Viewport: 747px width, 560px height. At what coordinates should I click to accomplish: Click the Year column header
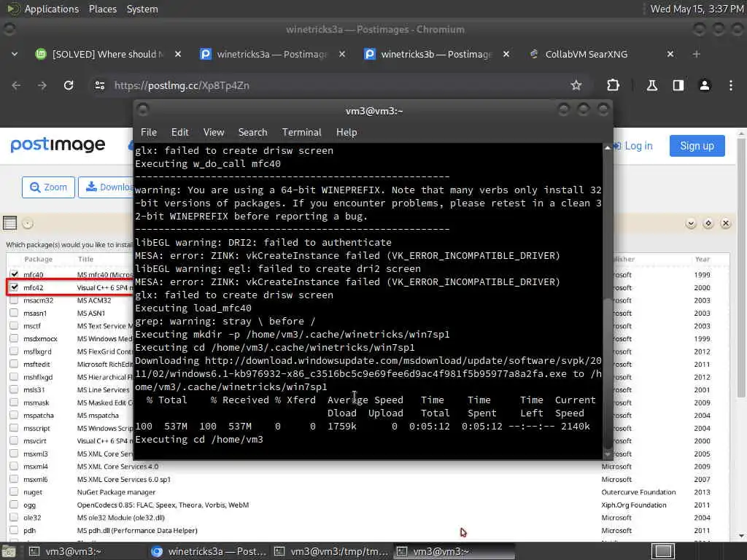703,260
